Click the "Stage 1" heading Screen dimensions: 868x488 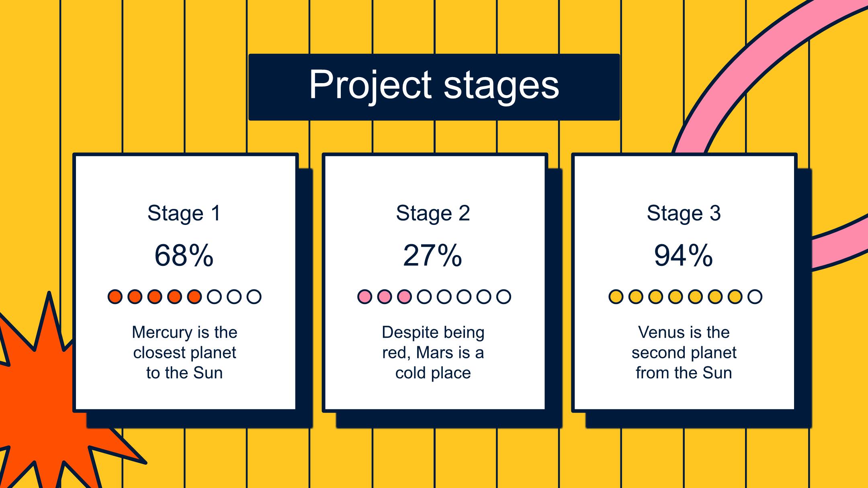tap(184, 213)
